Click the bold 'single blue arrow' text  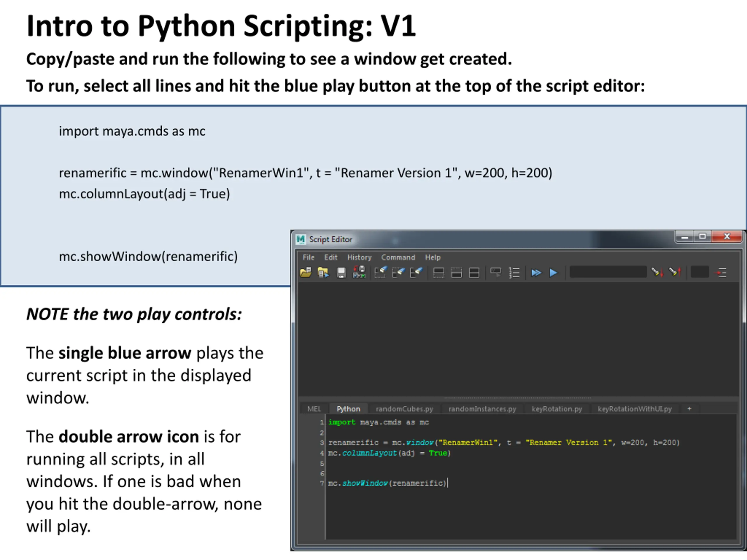click(125, 353)
